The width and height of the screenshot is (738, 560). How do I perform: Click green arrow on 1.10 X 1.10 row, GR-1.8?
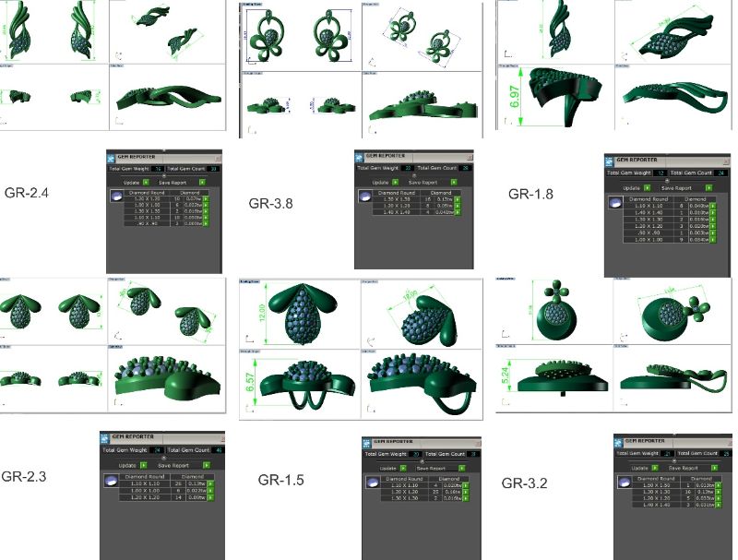(712, 206)
